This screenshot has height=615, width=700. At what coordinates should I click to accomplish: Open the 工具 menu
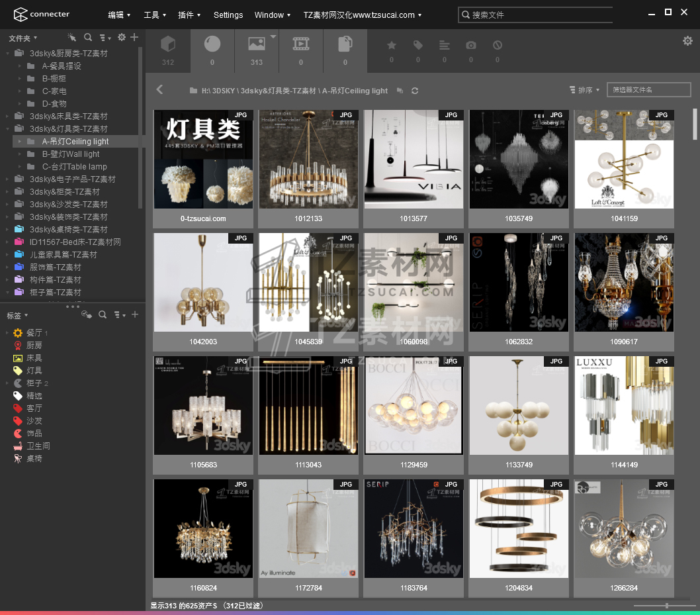tap(155, 15)
